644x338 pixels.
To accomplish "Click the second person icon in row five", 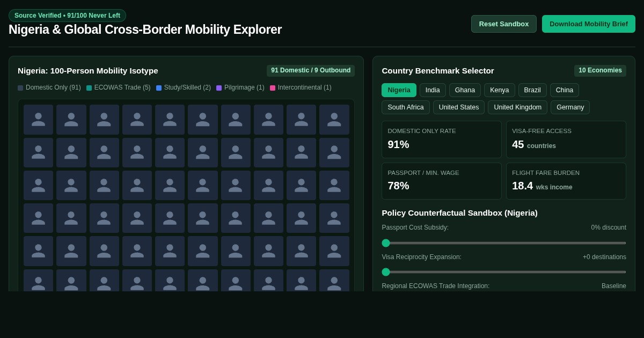I will tap(71, 251).
